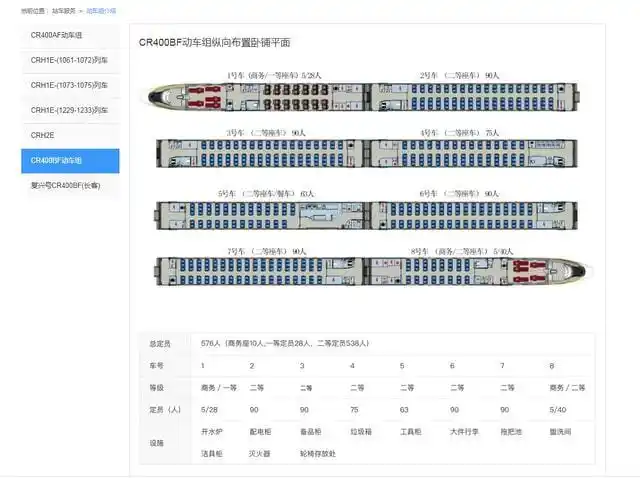
Task: Click the 75 capacity cell
Action: [x=354, y=410]
